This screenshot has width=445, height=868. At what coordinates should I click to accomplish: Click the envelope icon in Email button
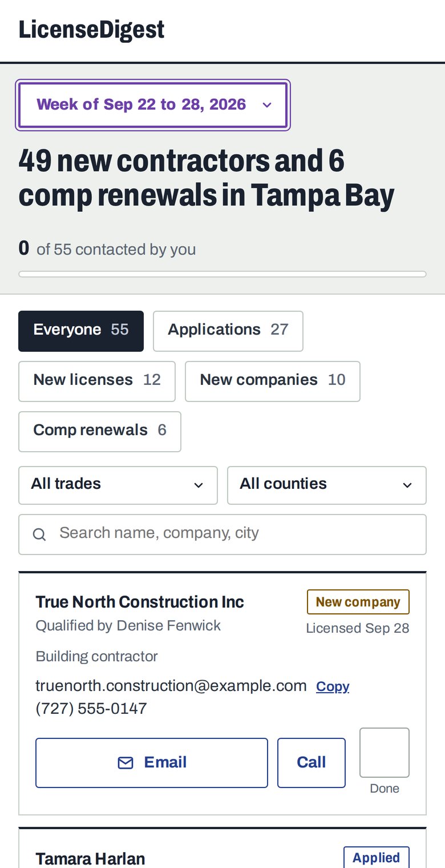pos(126,763)
